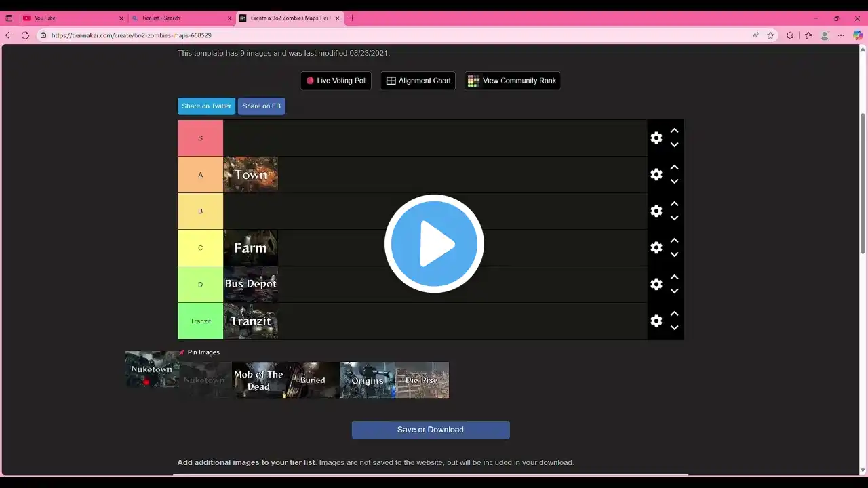The width and height of the screenshot is (868, 488).
Task: Move the C tier row up
Action: tap(674, 240)
